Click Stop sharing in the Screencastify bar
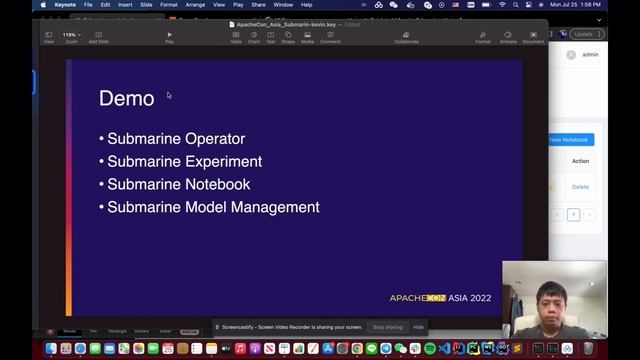Image resolution: width=640 pixels, height=360 pixels. [388, 327]
